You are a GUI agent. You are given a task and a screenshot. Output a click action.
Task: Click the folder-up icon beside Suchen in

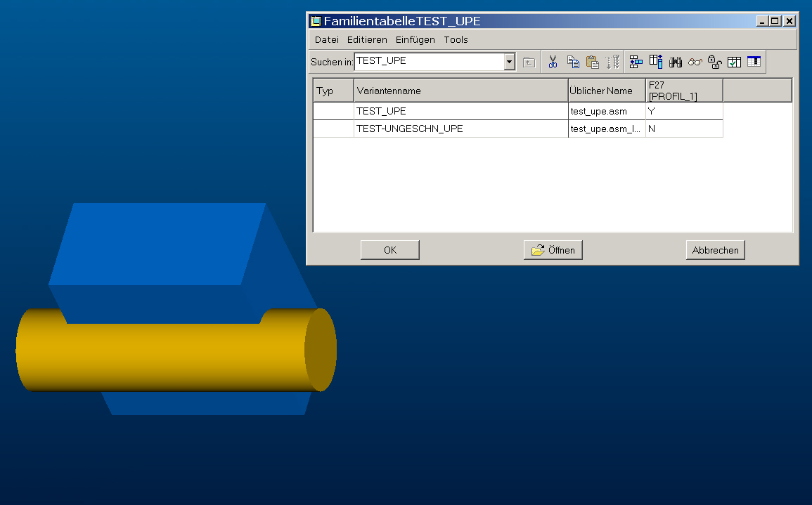click(529, 63)
